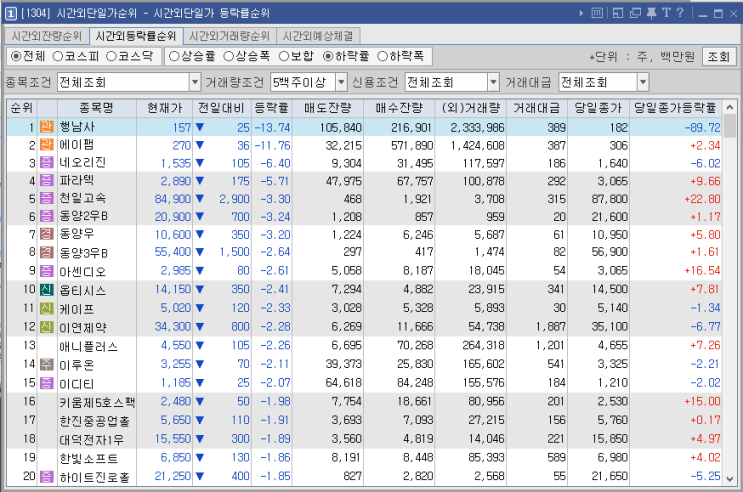Click the purple badge icon next to 동양2우B
The image size is (743, 492).
tap(46, 216)
